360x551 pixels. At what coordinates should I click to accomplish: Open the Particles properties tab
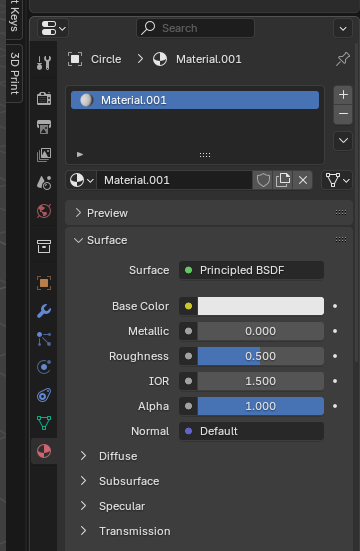coord(44,339)
